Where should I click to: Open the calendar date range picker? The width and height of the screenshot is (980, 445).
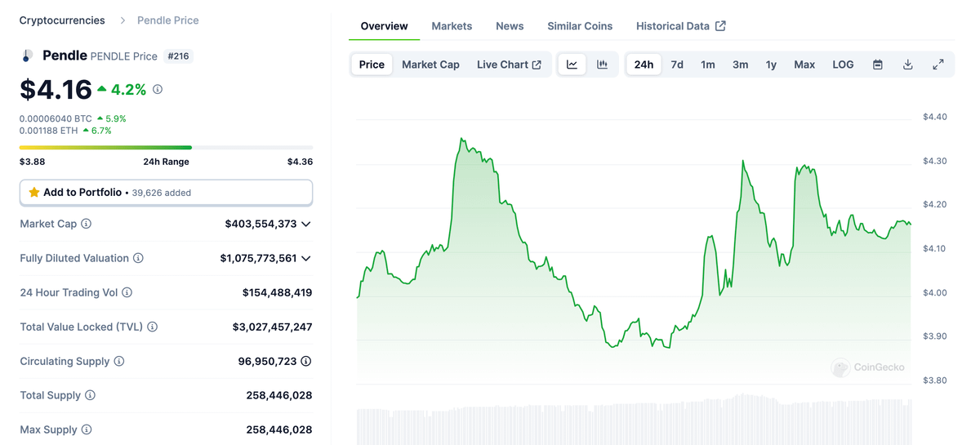[878, 65]
